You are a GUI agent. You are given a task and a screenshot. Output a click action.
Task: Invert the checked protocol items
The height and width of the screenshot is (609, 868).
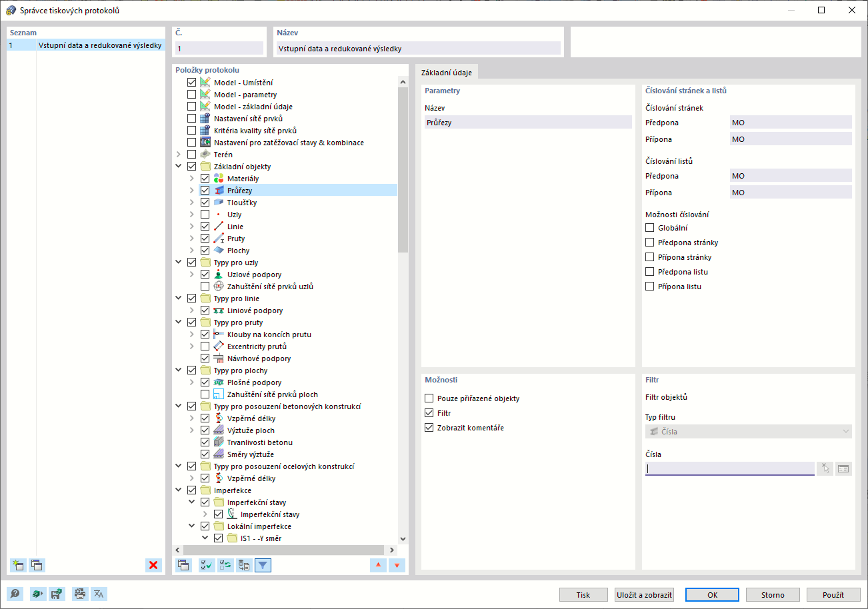226,565
